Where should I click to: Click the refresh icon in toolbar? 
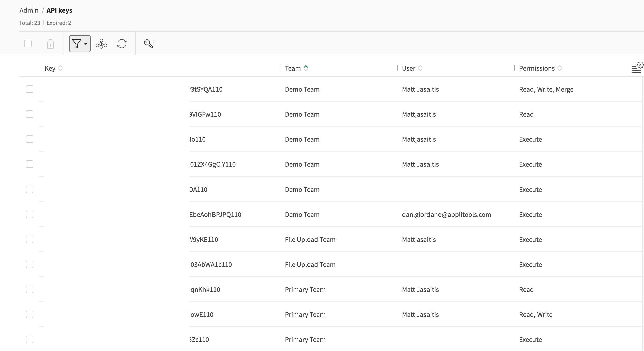(122, 44)
